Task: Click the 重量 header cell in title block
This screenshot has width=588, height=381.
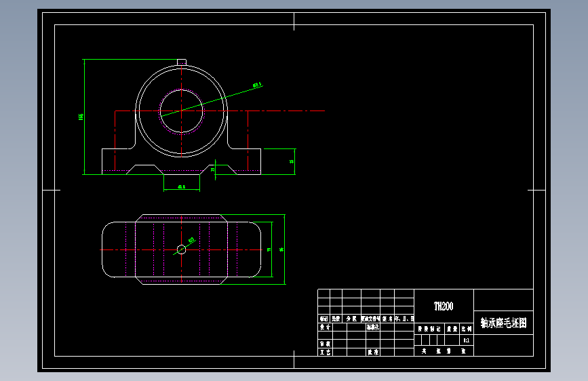Action: 452,329
